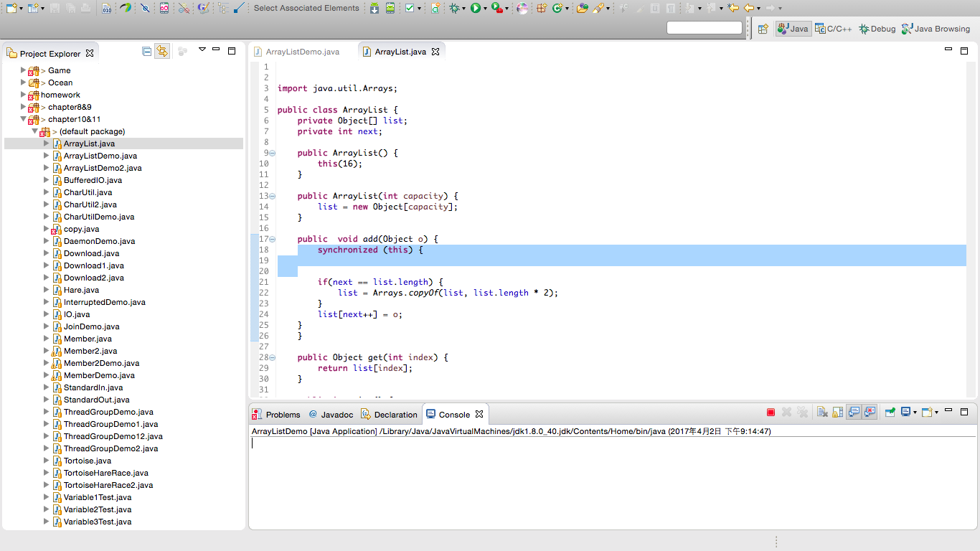Click the New Java Package icon
Screen dimensions: 980x551
[x=542, y=8]
